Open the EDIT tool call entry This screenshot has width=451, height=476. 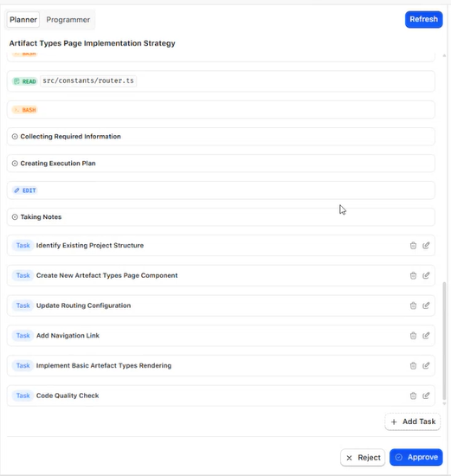coord(221,190)
